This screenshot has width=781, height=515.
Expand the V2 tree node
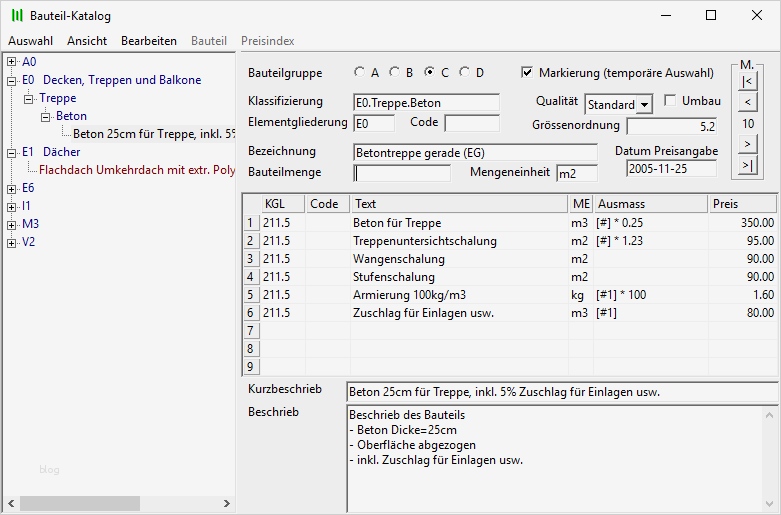coord(11,243)
